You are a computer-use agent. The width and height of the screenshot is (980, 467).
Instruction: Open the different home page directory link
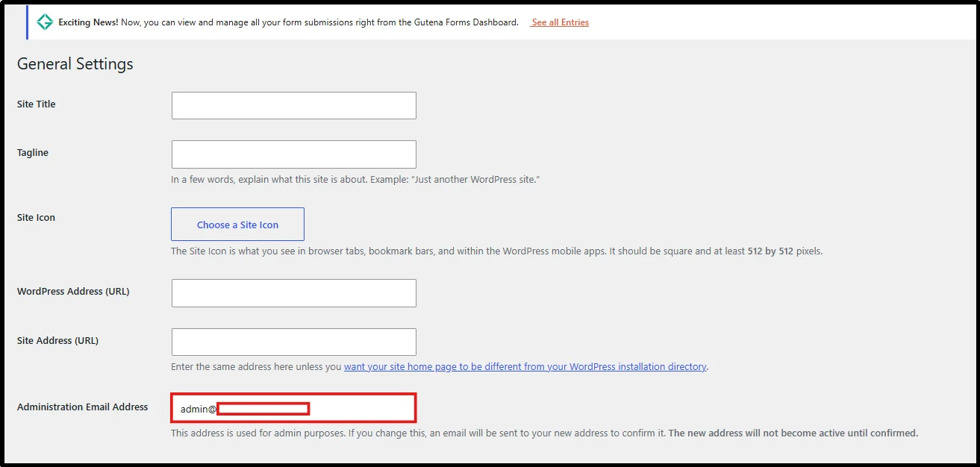tap(525, 367)
